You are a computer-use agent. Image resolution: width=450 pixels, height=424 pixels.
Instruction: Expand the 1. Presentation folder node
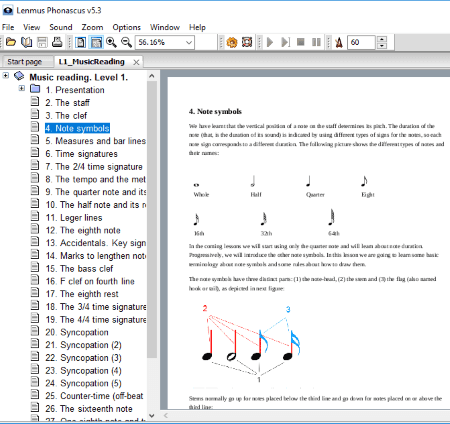point(22,88)
